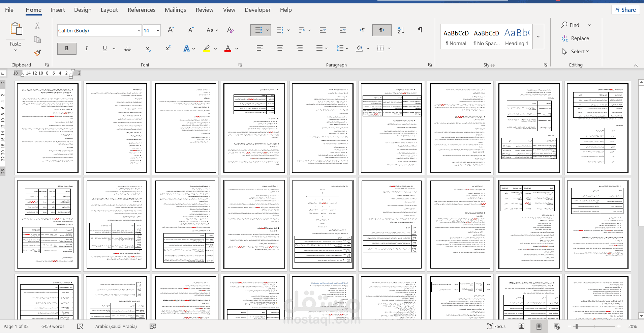Click the Share button
This screenshot has height=333, width=644.
625,10
